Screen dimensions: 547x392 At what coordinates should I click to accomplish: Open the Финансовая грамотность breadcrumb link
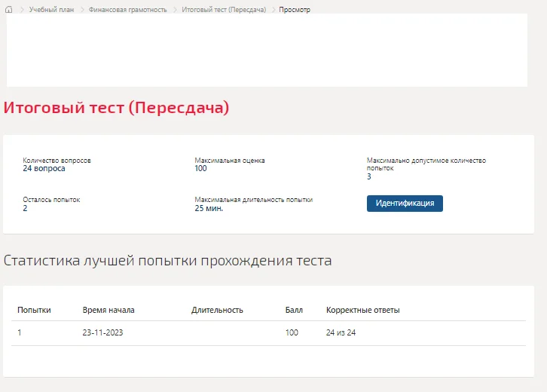(x=127, y=10)
